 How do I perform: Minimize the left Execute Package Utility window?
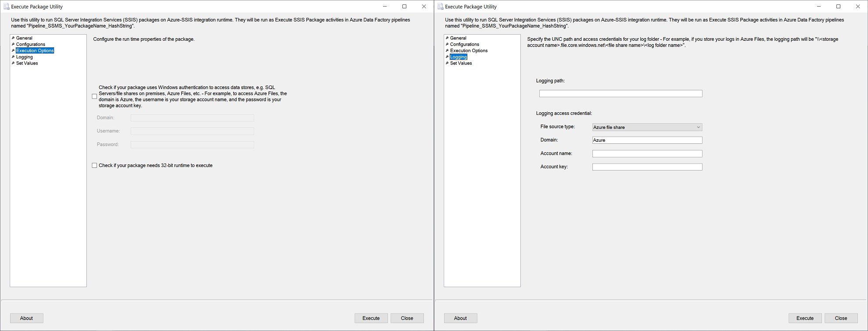click(x=385, y=7)
